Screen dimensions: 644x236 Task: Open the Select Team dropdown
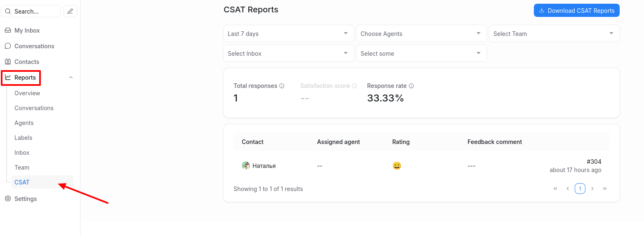coord(554,33)
